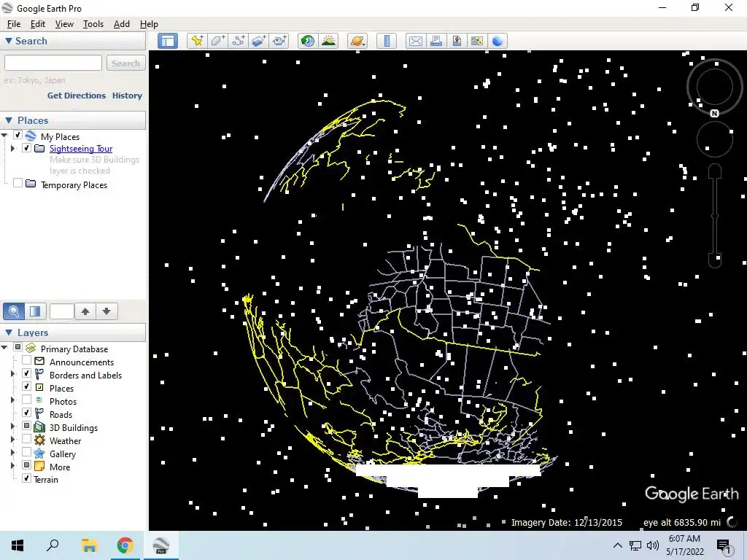Screen dimensions: 747x560
Task: Enable the Weather layer checkbox
Action: point(27,440)
